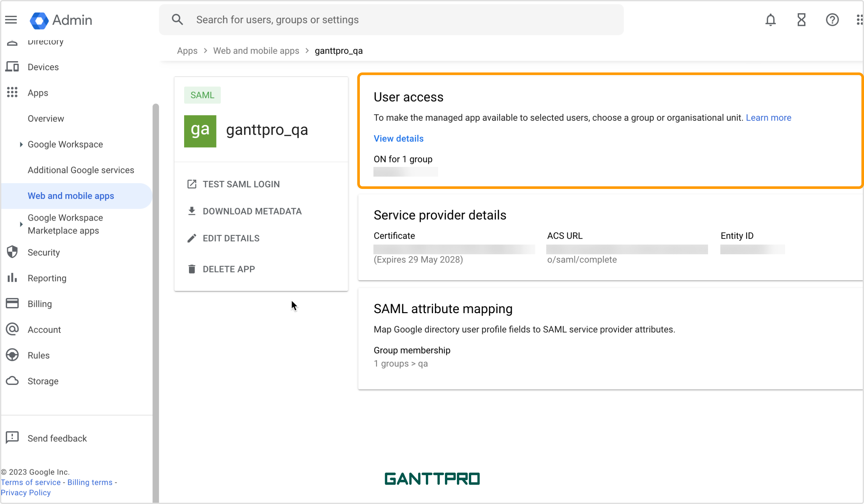Click the Send feedback speech icon
This screenshot has width=864, height=504.
click(12, 437)
